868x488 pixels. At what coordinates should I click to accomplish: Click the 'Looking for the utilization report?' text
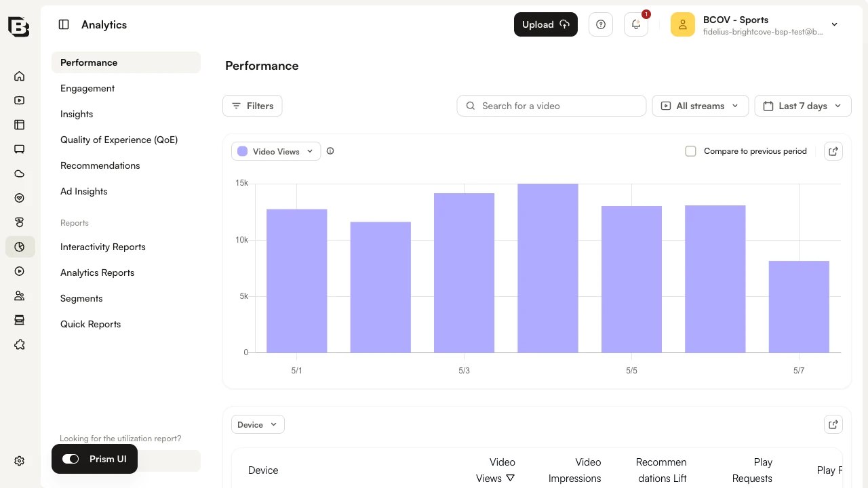click(x=121, y=439)
